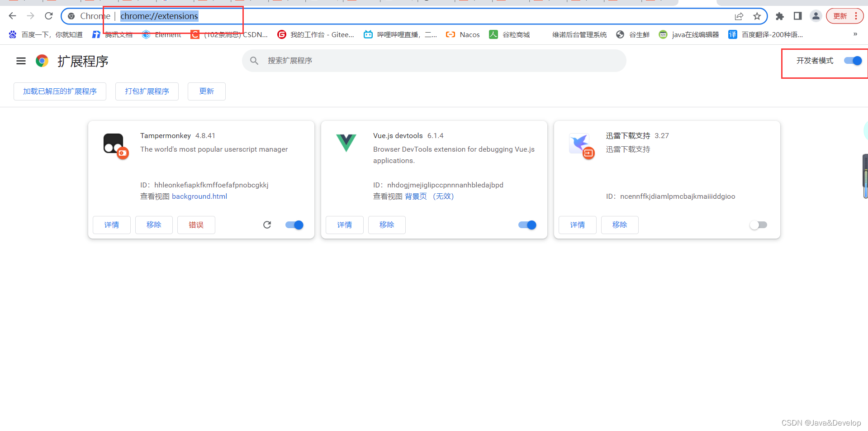Open java在线编辑器 bookmark
The image size is (868, 431).
point(689,35)
